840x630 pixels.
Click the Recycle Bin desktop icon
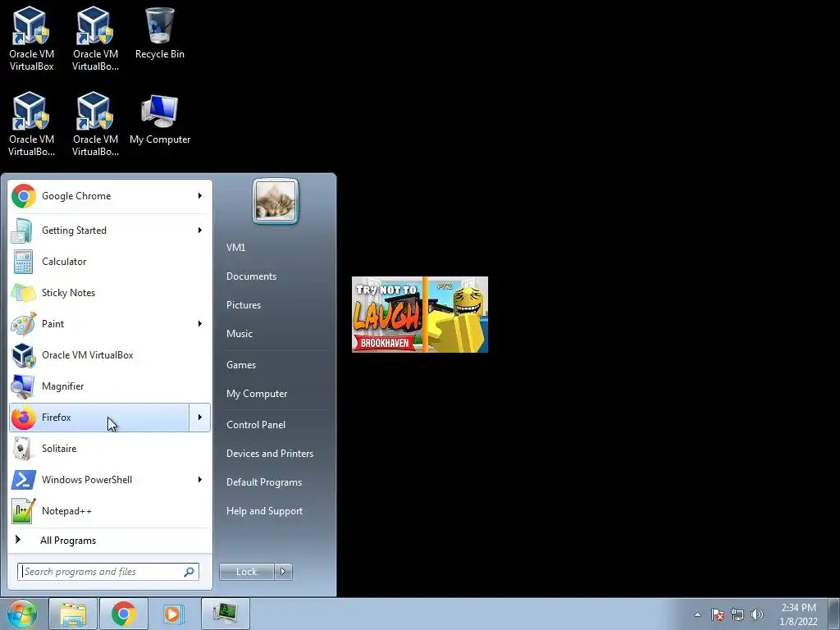tap(160, 33)
